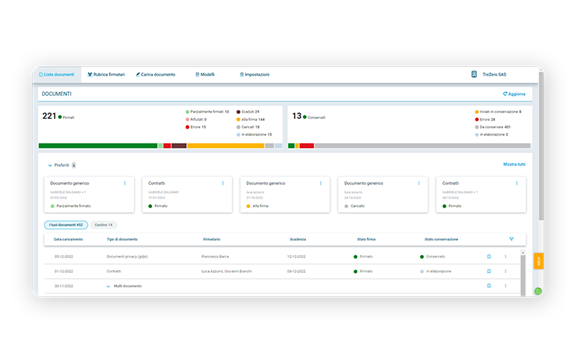The image size is (576, 362).
Task: Click the 221 Firmati counter
Action: tap(58, 116)
